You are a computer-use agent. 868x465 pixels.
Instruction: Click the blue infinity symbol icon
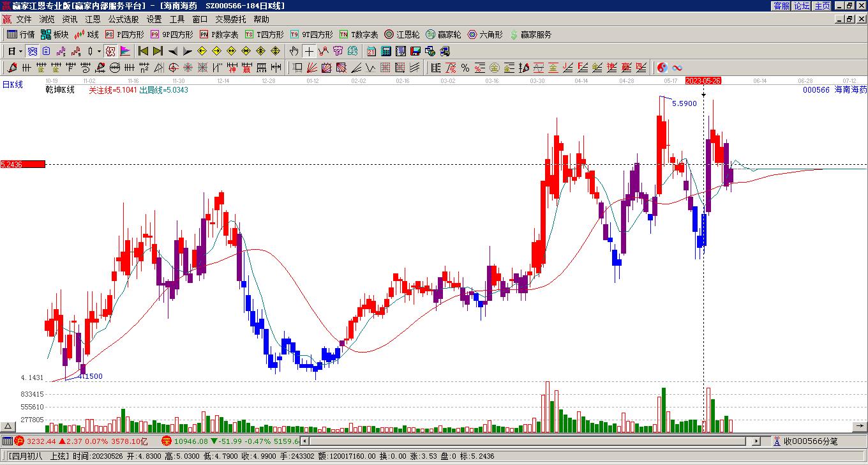tap(677, 68)
